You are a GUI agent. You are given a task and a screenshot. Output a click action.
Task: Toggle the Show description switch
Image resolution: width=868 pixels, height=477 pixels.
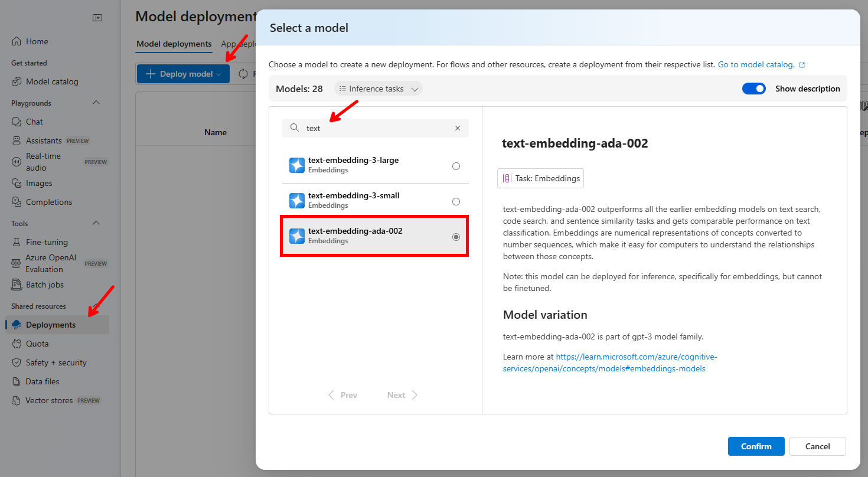[x=753, y=89]
